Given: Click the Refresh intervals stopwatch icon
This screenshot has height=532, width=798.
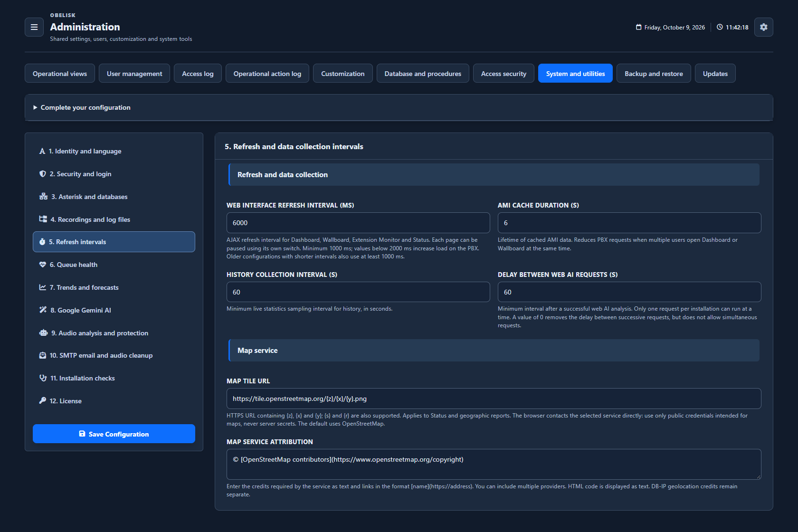Looking at the screenshot, I should point(42,242).
